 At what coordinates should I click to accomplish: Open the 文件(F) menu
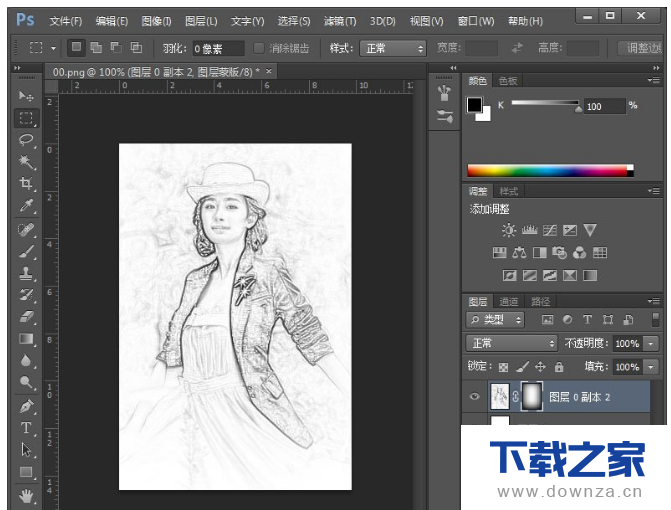point(66,21)
